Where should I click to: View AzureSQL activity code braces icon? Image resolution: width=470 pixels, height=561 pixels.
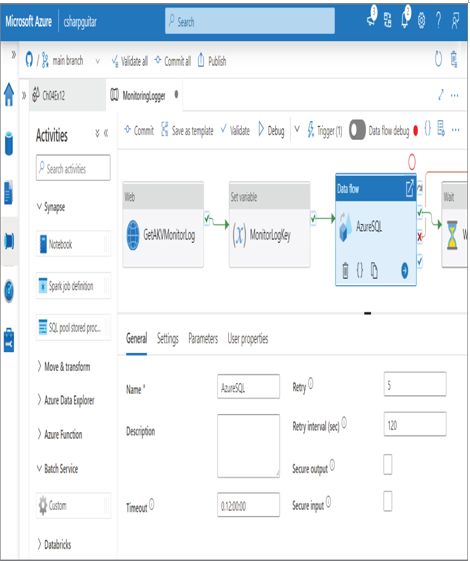tap(360, 270)
